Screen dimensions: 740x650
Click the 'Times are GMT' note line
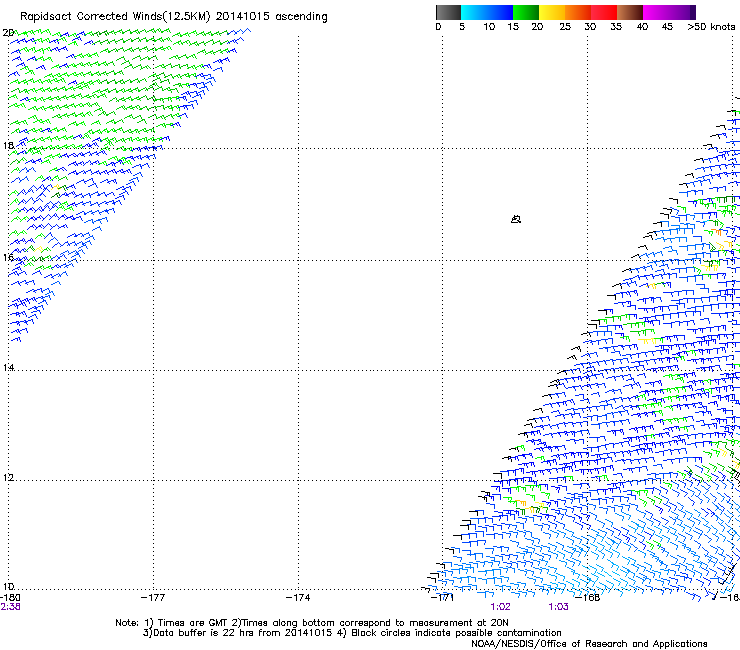[x=312, y=623]
